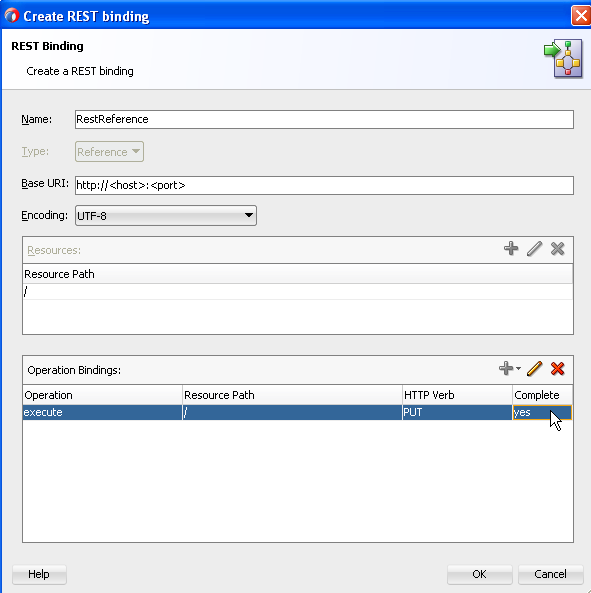Delete the resource with the X icon
The image size is (591, 593).
(x=558, y=249)
